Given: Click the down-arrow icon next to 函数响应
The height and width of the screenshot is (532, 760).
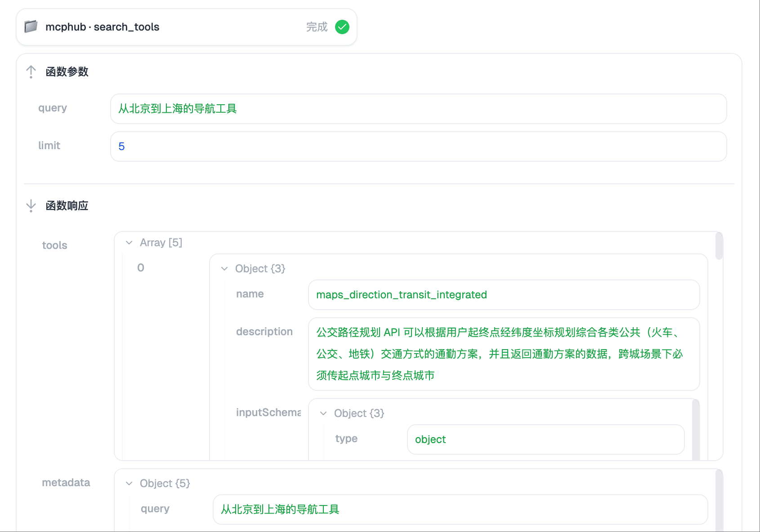Looking at the screenshot, I should [31, 206].
